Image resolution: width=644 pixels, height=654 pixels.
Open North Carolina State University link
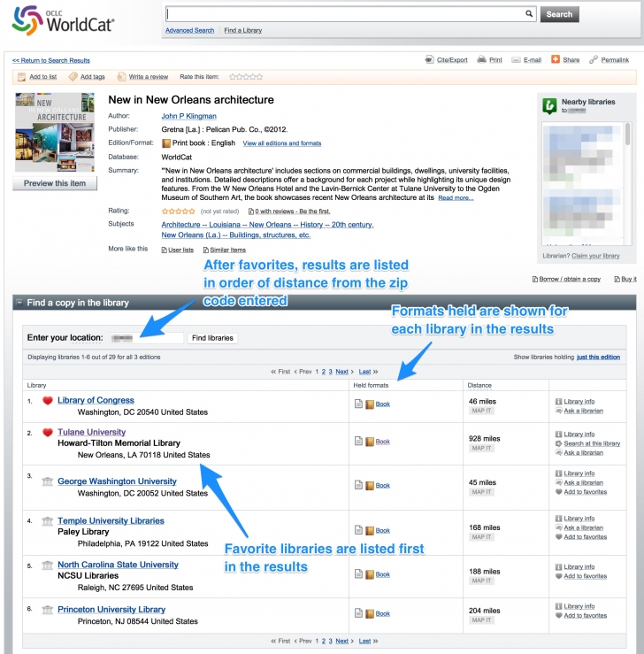[x=118, y=565]
